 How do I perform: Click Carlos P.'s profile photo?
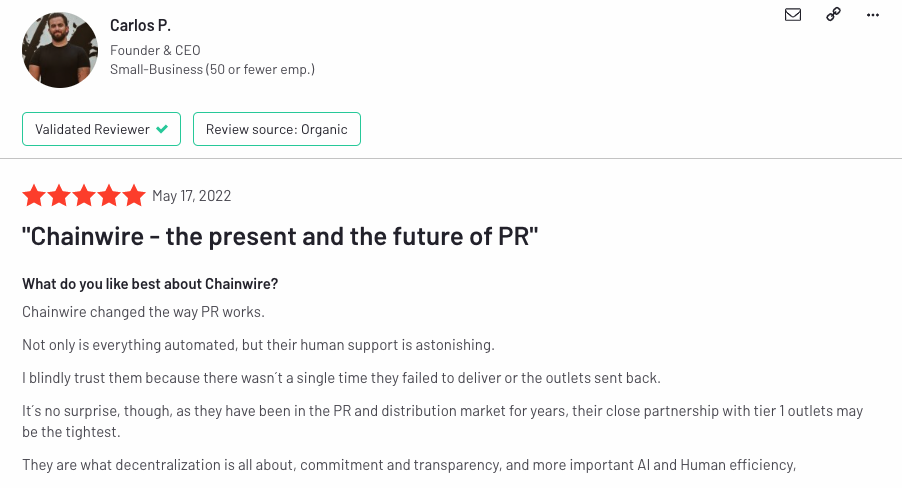click(x=59, y=50)
